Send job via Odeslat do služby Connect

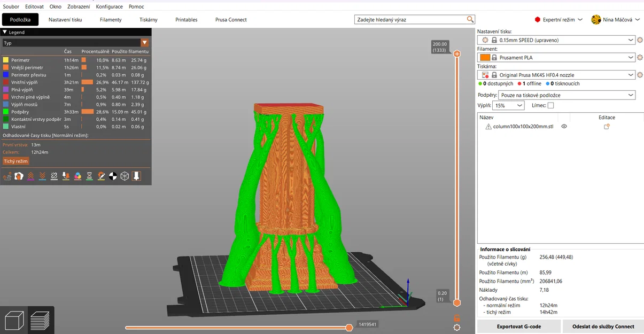pyautogui.click(x=603, y=326)
